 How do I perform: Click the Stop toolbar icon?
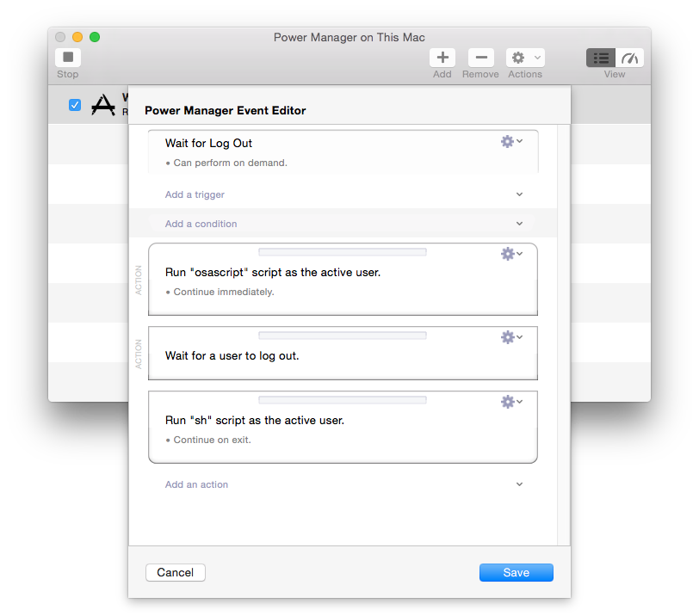tap(68, 57)
